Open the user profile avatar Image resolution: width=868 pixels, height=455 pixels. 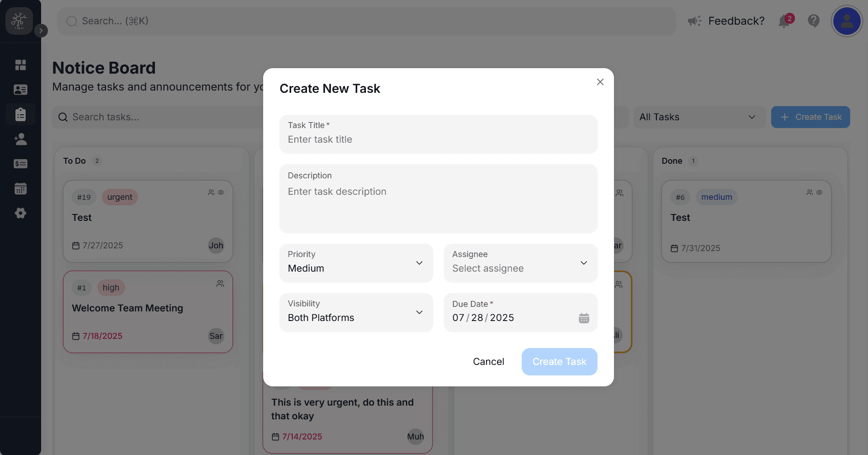pyautogui.click(x=847, y=21)
